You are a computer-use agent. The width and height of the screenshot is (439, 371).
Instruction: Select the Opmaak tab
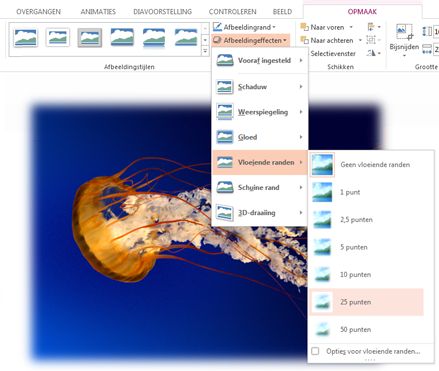(x=362, y=12)
